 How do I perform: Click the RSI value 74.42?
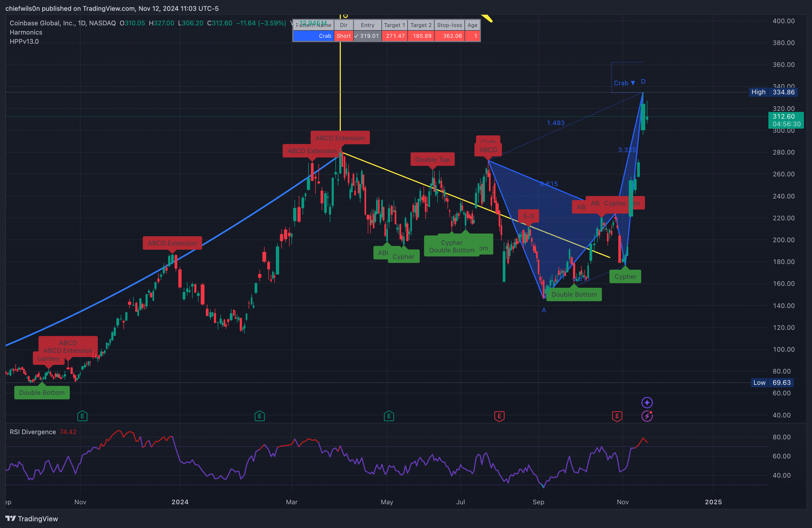tap(68, 432)
